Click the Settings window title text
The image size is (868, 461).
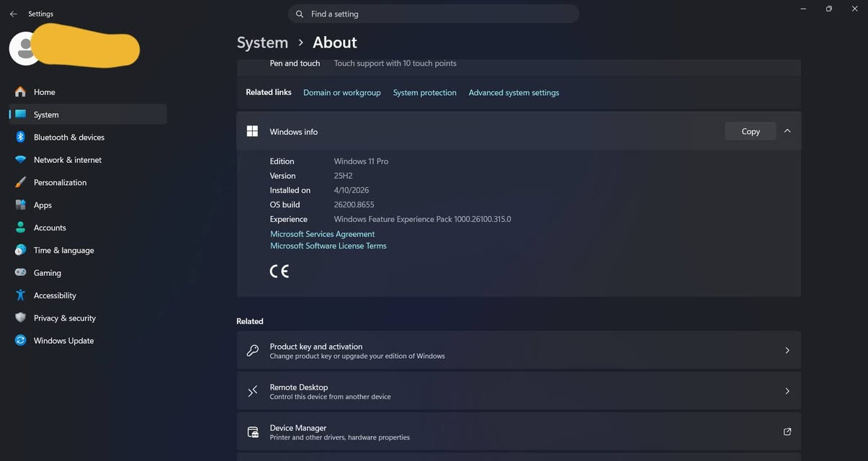[x=40, y=14]
